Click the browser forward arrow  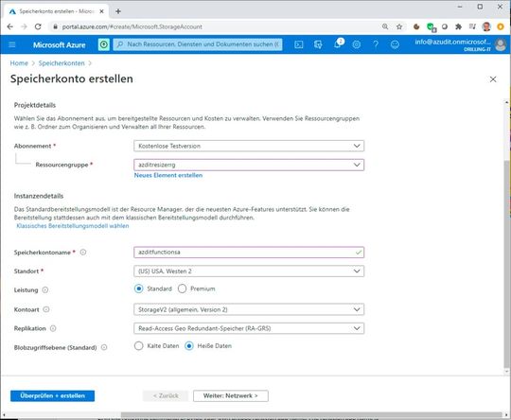tap(24, 26)
